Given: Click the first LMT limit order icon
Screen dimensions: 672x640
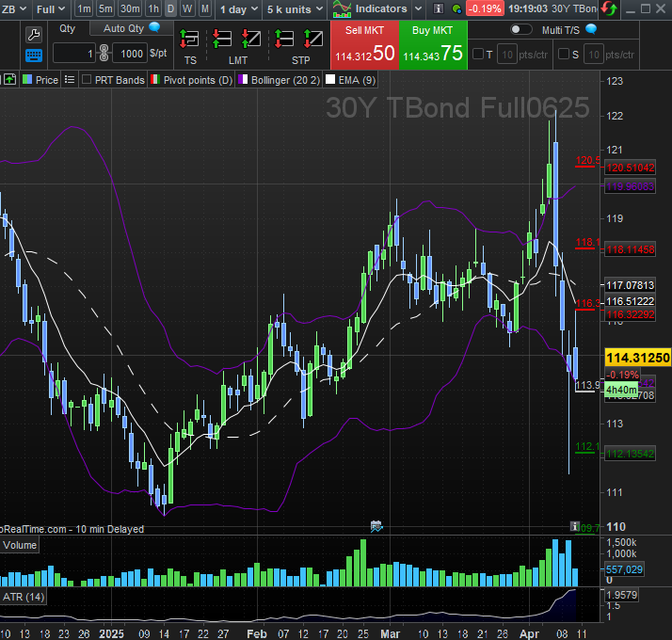Looking at the screenshot, I should pyautogui.click(x=222, y=40).
